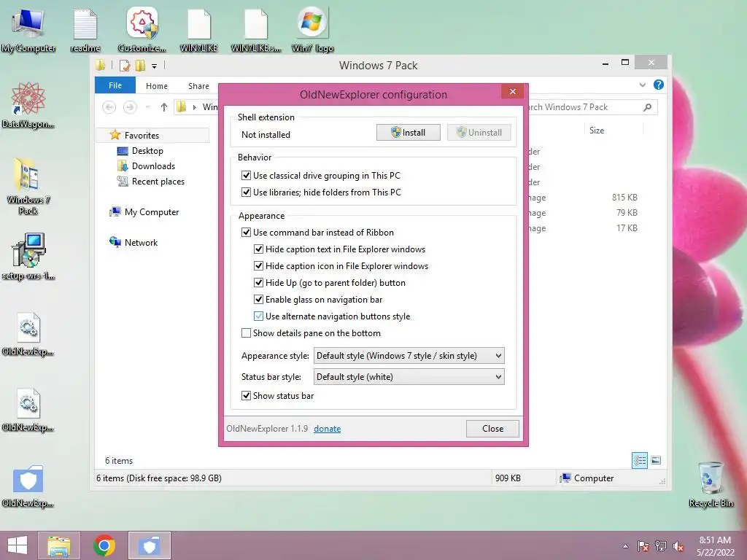The height and width of the screenshot is (560, 747).
Task: Select the DataWagon desktop shortcut
Action: click(28, 106)
